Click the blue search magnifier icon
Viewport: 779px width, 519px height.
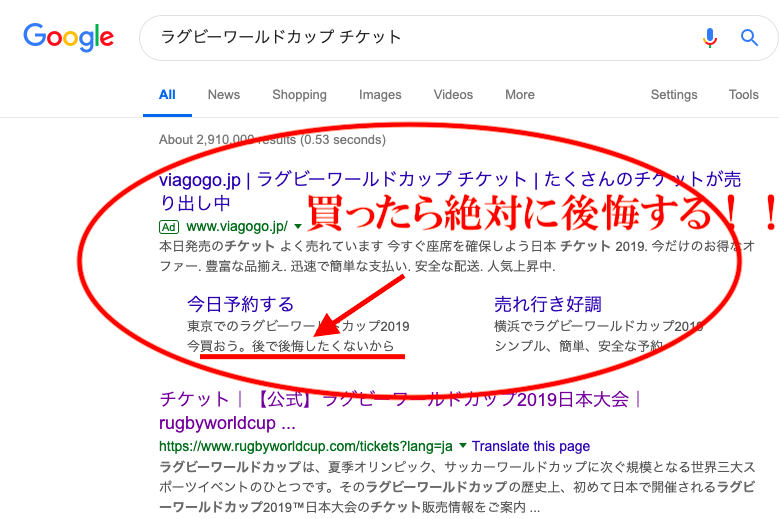click(x=749, y=37)
